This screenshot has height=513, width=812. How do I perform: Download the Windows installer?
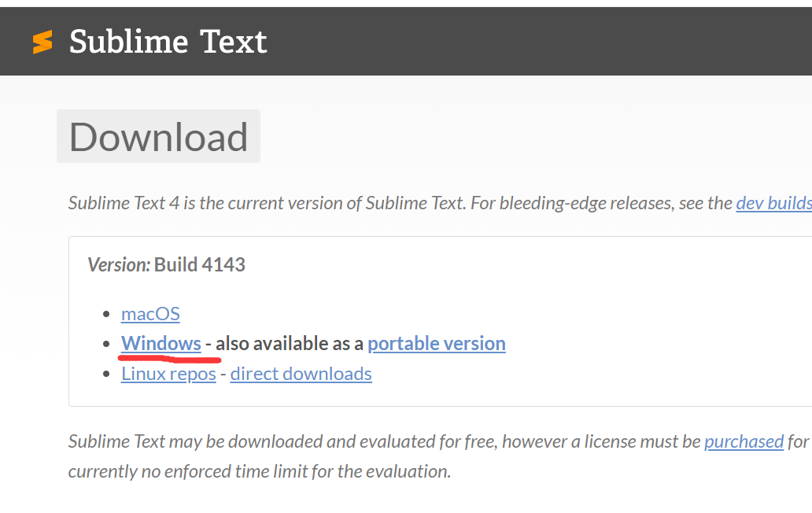click(161, 344)
